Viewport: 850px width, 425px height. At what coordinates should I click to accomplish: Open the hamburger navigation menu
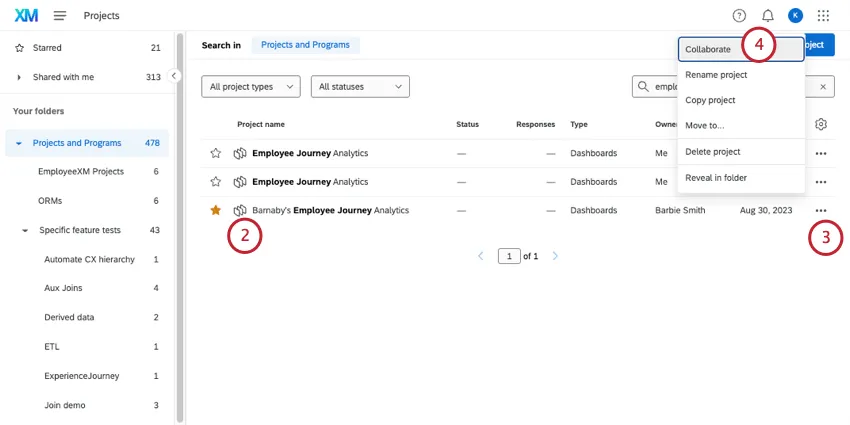pyautogui.click(x=60, y=16)
